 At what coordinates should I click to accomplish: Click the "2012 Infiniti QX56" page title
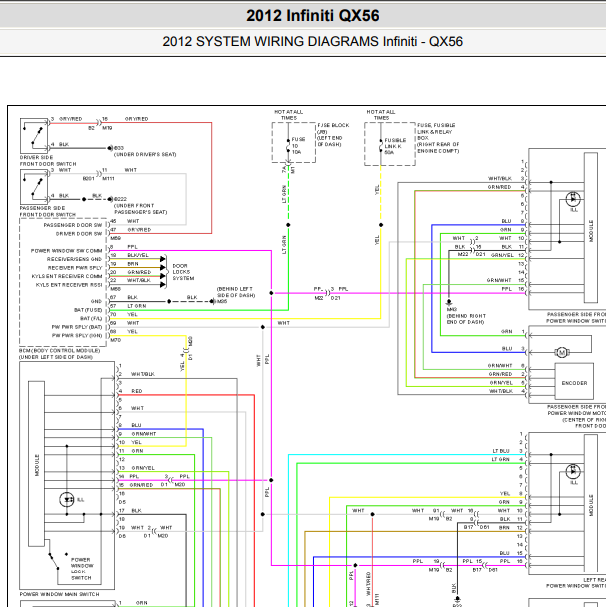312,16
